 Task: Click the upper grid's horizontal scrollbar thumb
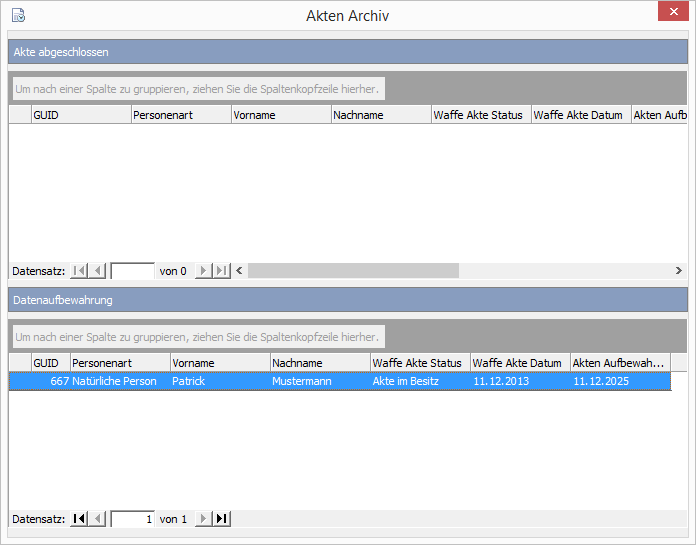(x=353, y=271)
